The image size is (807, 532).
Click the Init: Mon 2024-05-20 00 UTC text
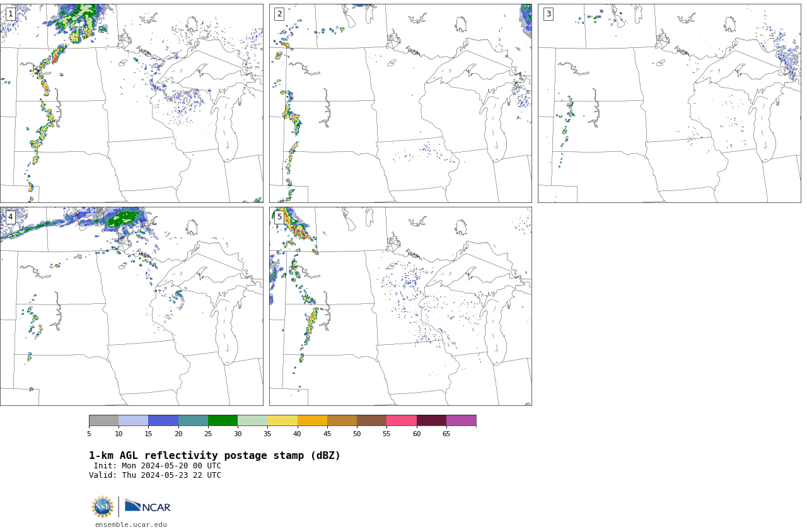tap(158, 466)
